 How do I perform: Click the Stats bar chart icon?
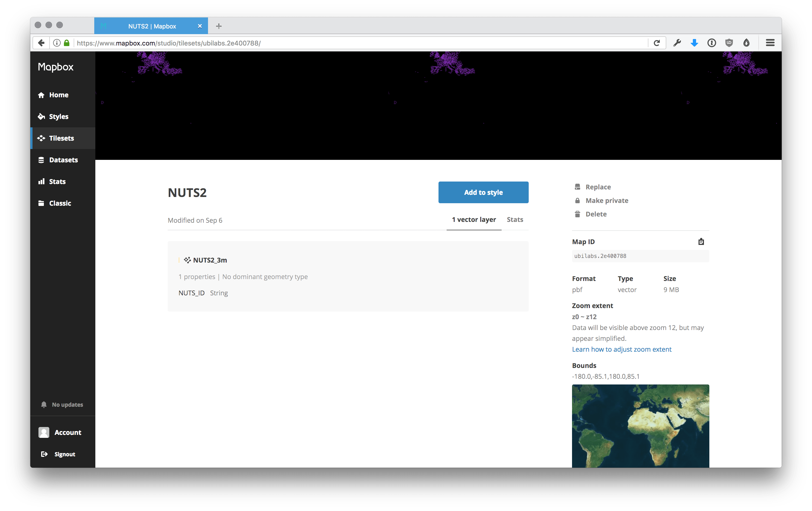(41, 182)
